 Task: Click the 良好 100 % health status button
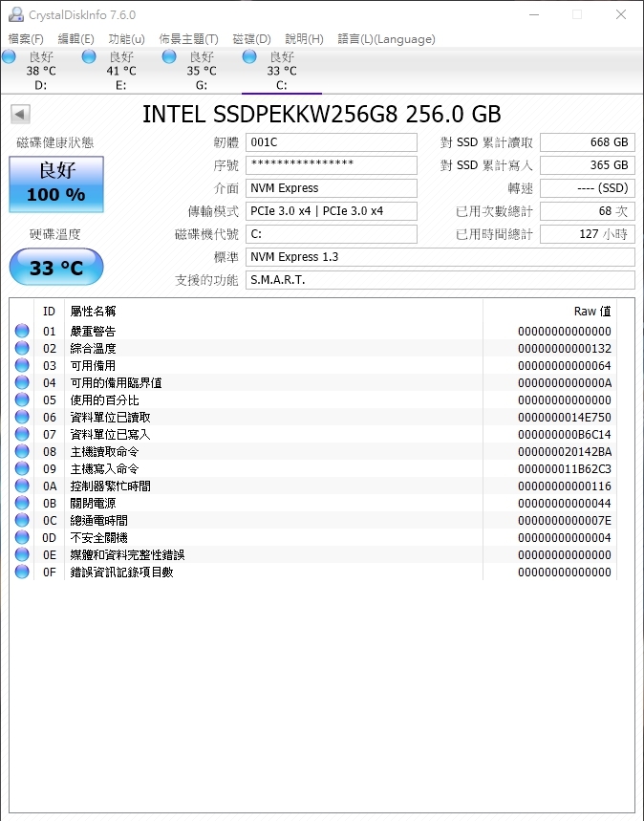(x=56, y=184)
